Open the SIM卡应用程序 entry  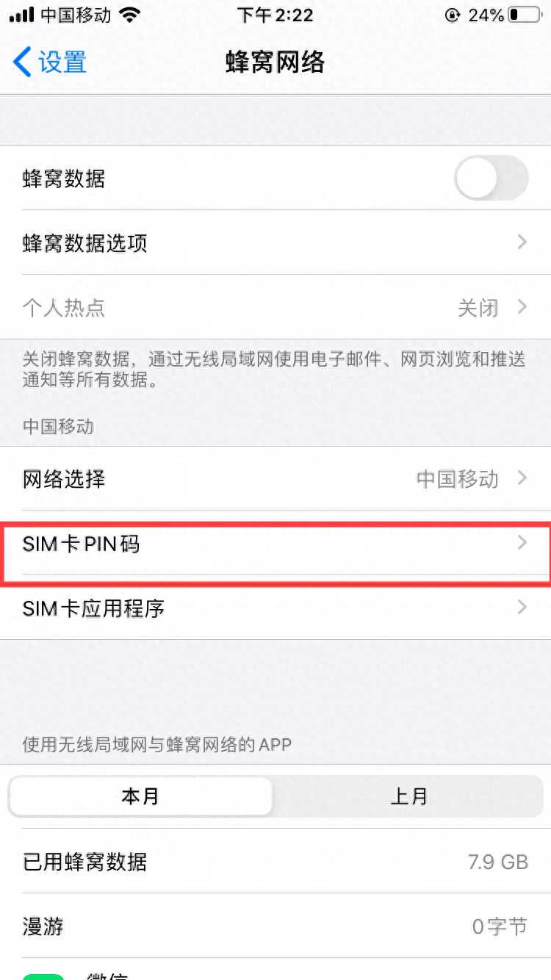[x=275, y=608]
